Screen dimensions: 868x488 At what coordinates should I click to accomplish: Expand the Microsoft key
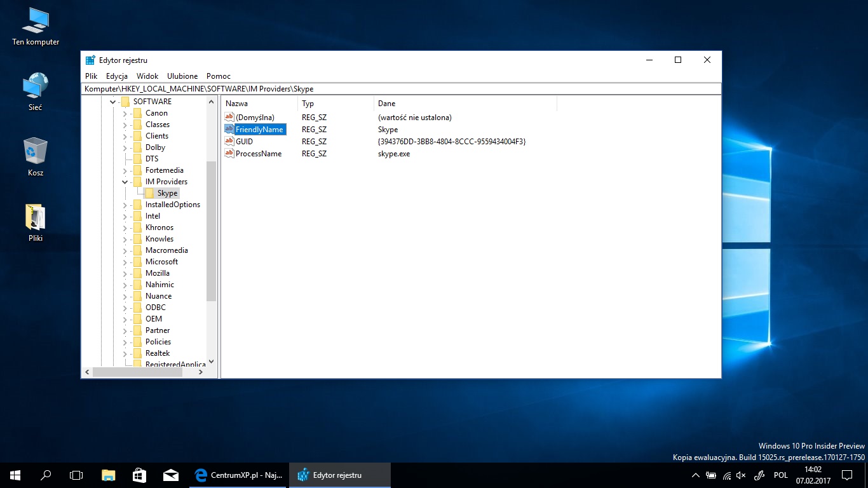[125, 262]
